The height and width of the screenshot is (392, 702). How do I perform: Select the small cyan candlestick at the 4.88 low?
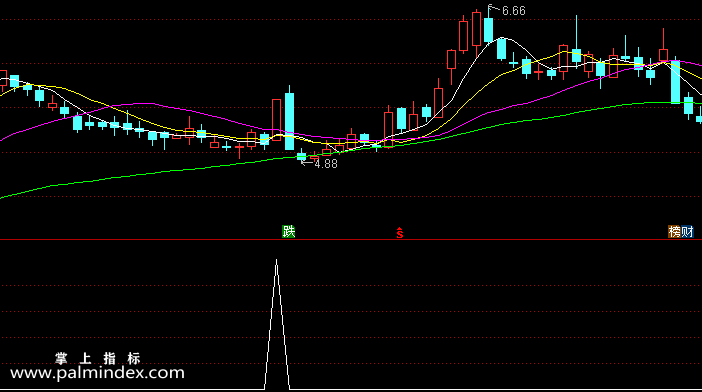tap(302, 155)
